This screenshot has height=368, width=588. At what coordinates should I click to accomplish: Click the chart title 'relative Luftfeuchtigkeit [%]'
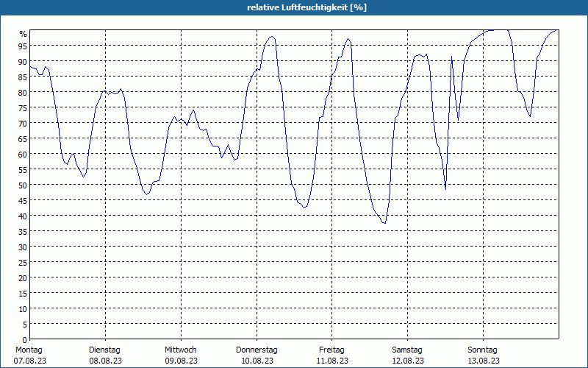click(x=306, y=7)
